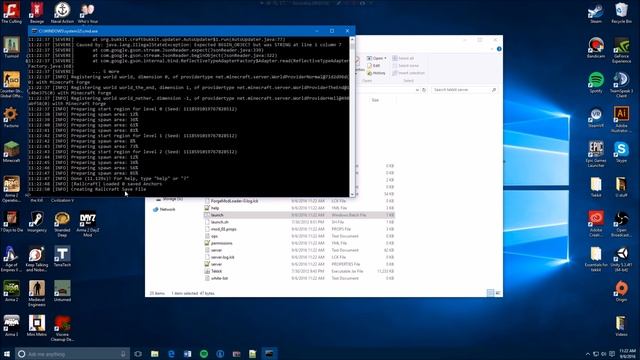Screen dimensions: 640x360
Task: Show hidden system tray icons
Action: click(x=587, y=354)
